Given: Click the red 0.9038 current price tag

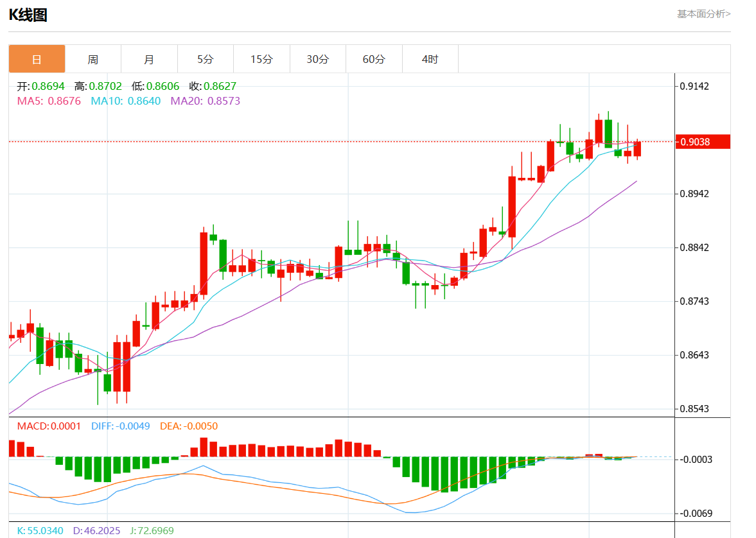Looking at the screenshot, I should pos(703,142).
